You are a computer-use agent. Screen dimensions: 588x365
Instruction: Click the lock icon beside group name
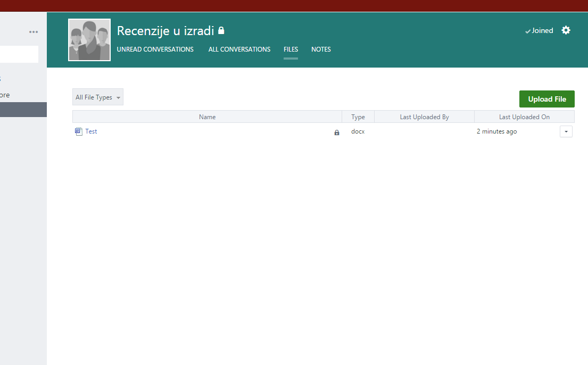pos(221,31)
